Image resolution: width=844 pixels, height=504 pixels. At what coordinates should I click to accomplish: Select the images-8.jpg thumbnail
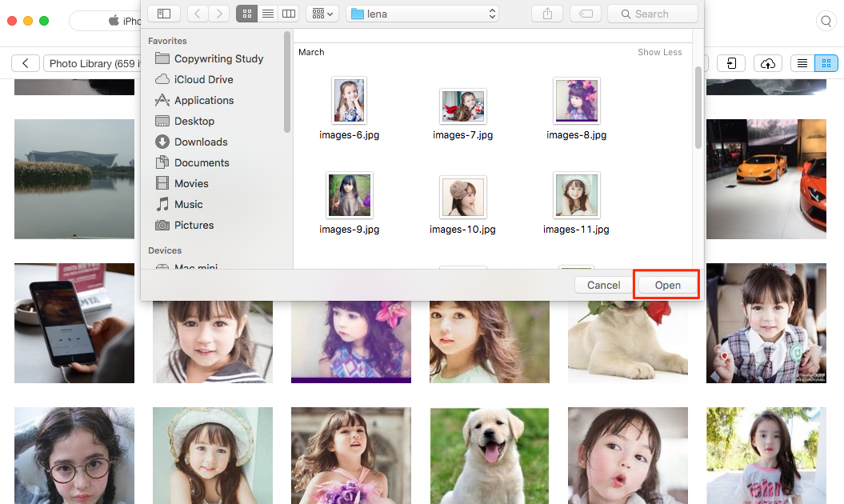(577, 100)
